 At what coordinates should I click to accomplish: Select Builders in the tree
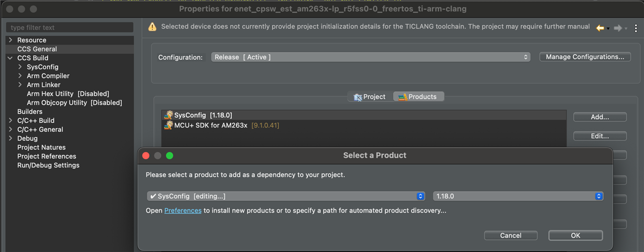tap(30, 111)
